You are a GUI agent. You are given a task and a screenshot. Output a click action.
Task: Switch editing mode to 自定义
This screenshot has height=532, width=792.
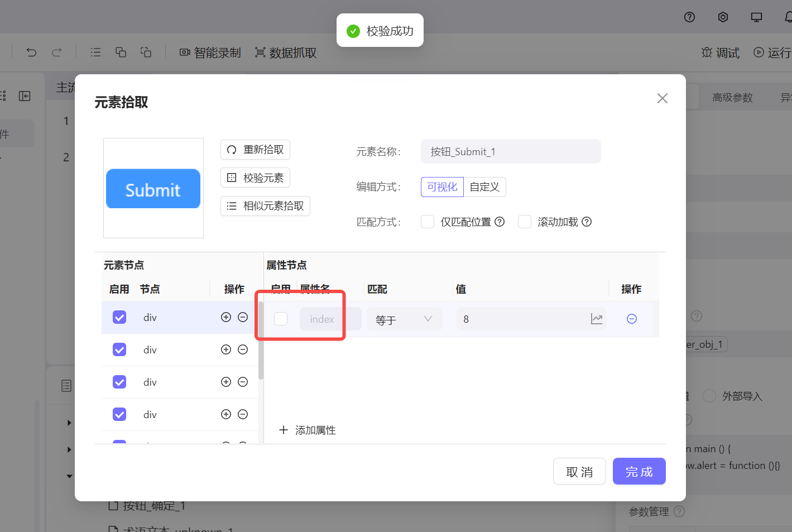coord(484,186)
